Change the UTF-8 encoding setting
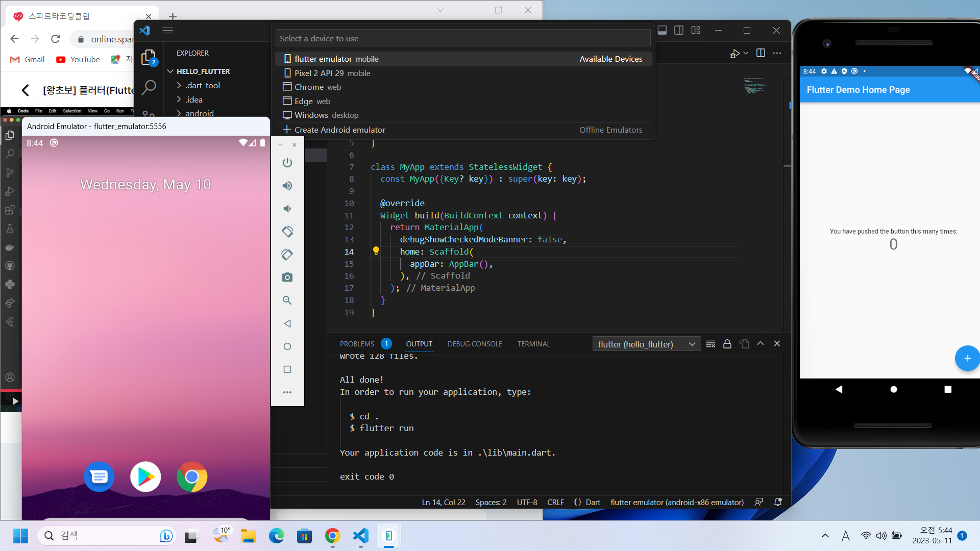980x551 pixels. [x=527, y=502]
